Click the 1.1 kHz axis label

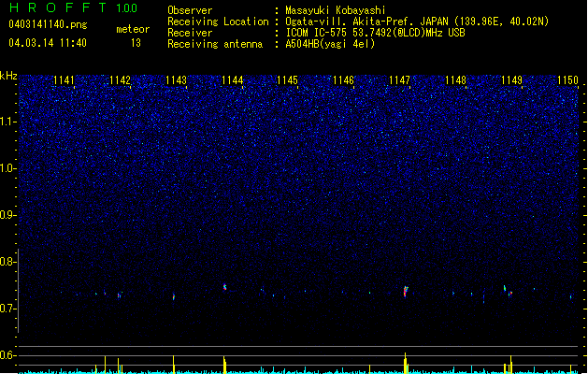(x=9, y=122)
